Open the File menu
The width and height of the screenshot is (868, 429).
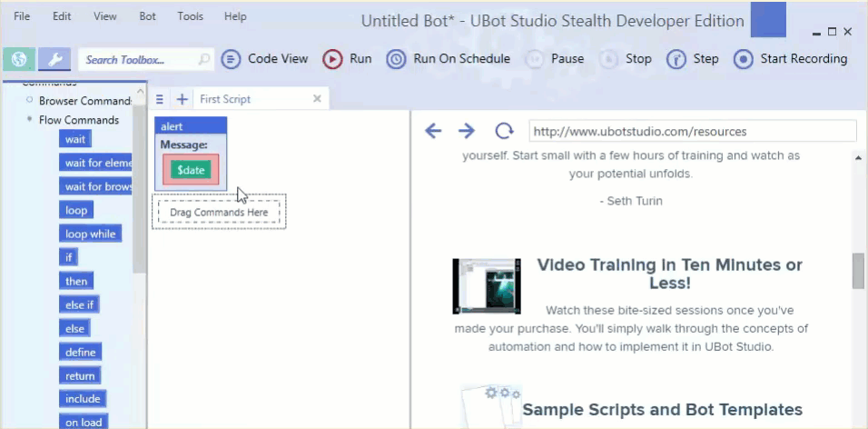(x=22, y=16)
